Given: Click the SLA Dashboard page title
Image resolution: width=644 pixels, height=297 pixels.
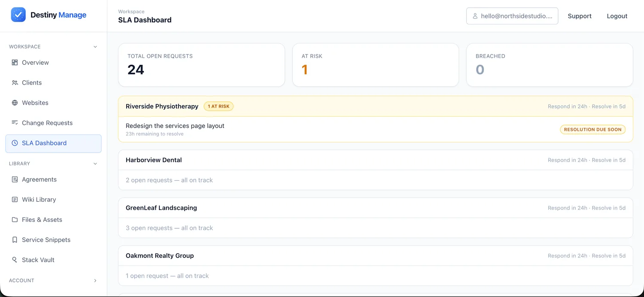Looking at the screenshot, I should pos(145,20).
